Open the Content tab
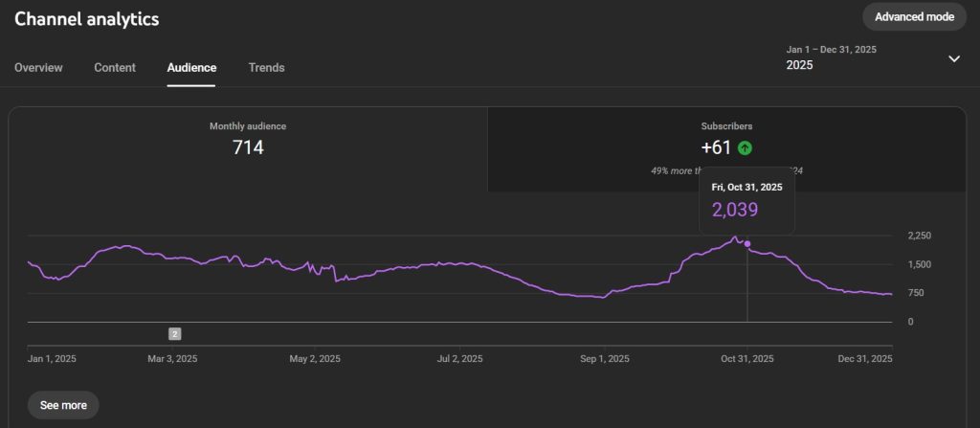 pos(115,68)
